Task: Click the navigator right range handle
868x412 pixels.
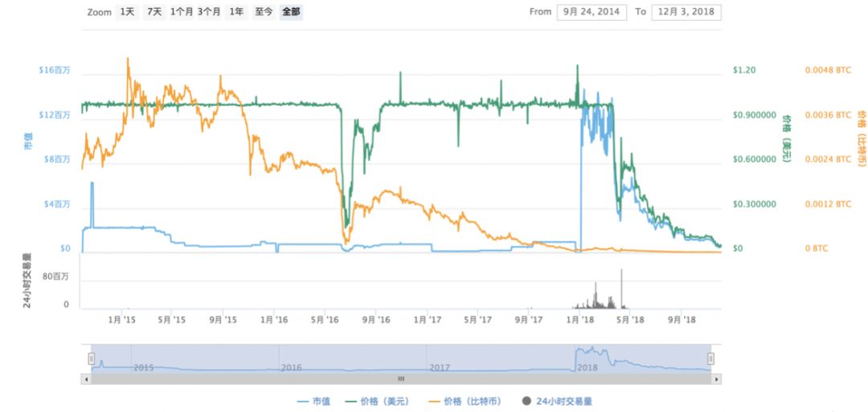Action: tap(710, 359)
